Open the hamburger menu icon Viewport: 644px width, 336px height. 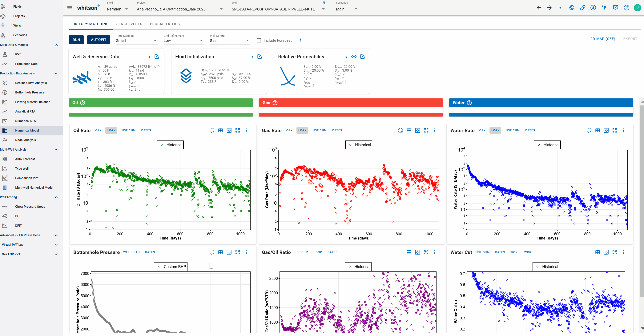point(70,8)
